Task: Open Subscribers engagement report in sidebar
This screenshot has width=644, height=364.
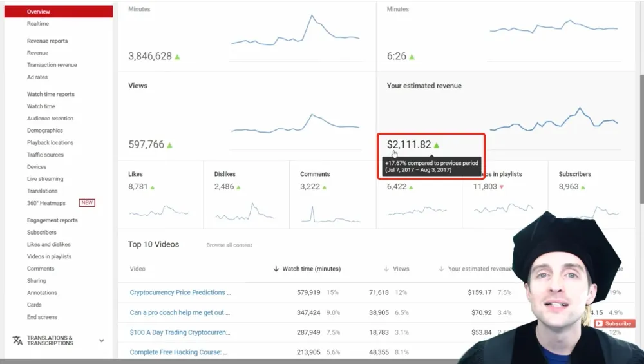Action: point(41,233)
